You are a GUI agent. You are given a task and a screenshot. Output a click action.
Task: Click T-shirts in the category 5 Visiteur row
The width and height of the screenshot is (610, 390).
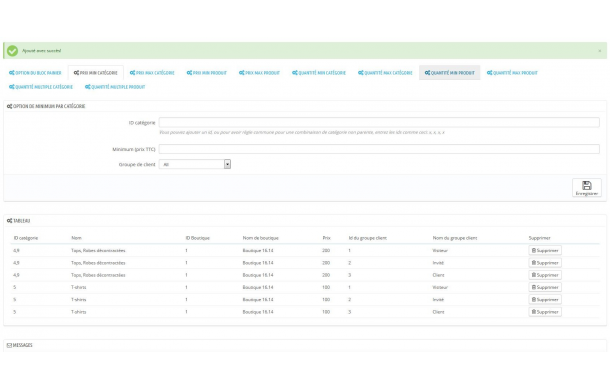point(79,287)
